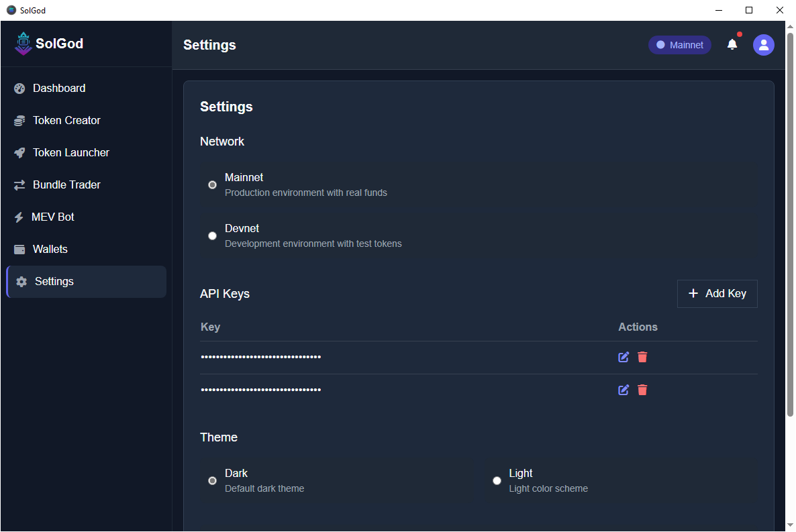The image size is (796, 532).
Task: Select the Devnet network radio button
Action: (x=213, y=235)
